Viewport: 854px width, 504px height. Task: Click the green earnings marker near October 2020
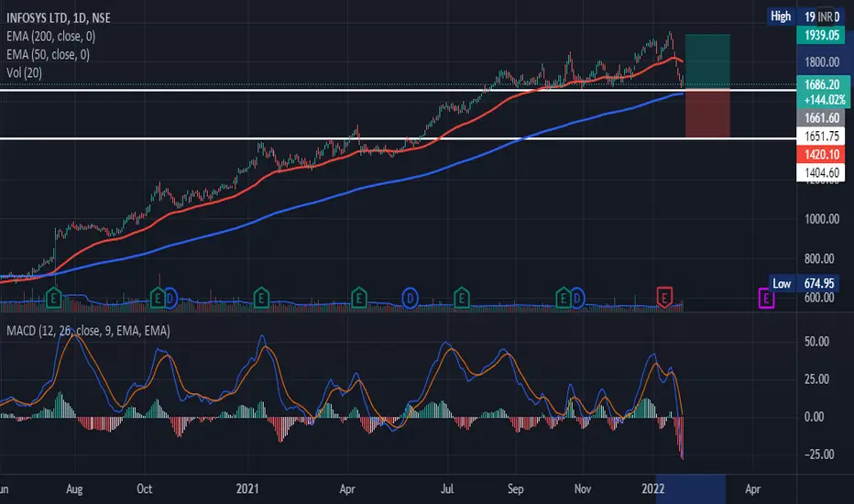click(158, 298)
